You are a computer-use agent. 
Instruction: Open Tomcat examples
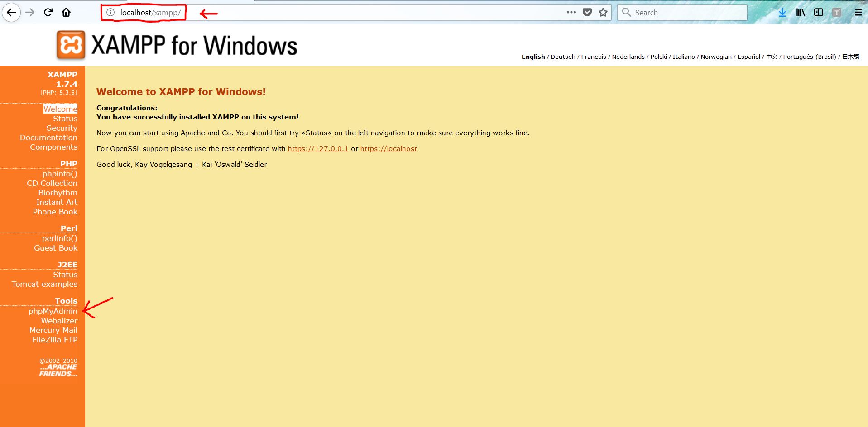coord(45,284)
